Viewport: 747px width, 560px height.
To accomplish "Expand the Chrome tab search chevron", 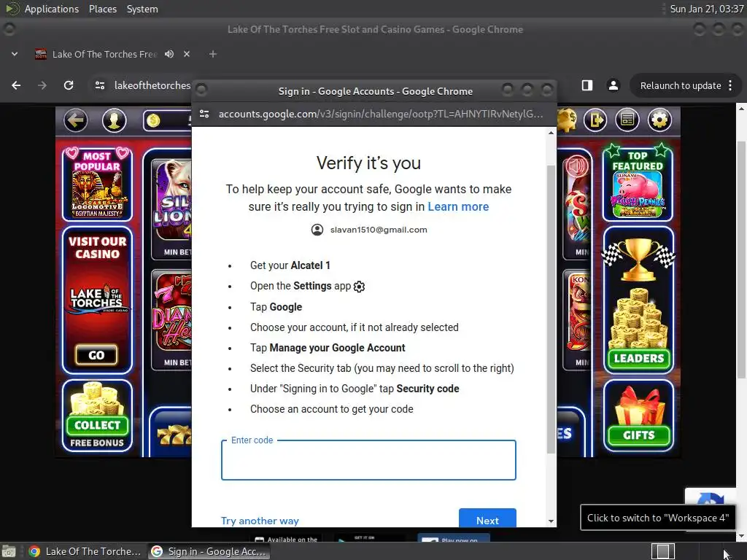I will click(15, 54).
